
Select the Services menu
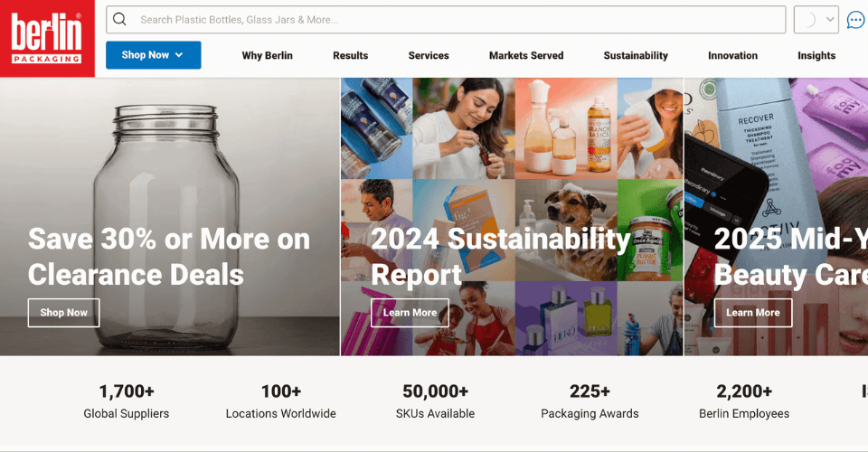coord(429,55)
